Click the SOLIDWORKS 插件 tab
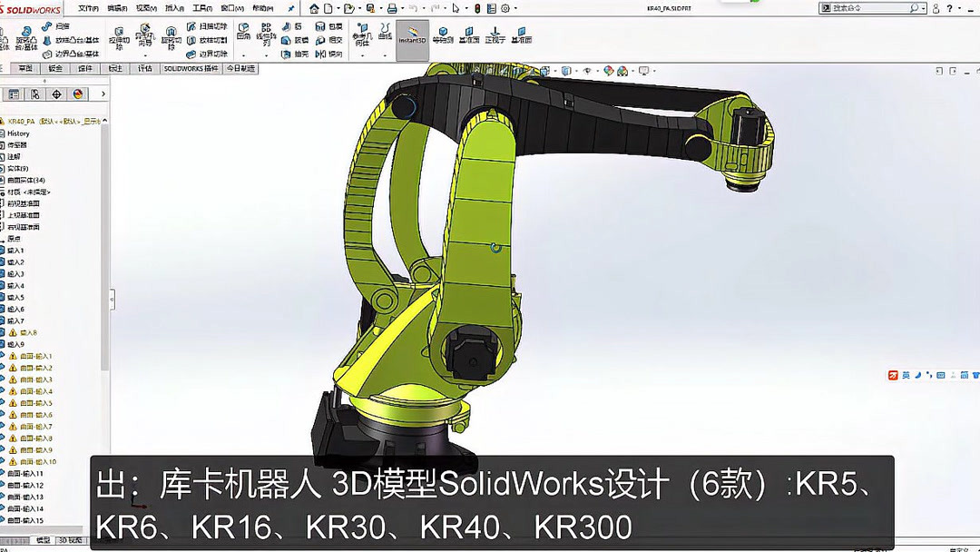This screenshot has height=552, width=980. pyautogui.click(x=192, y=68)
